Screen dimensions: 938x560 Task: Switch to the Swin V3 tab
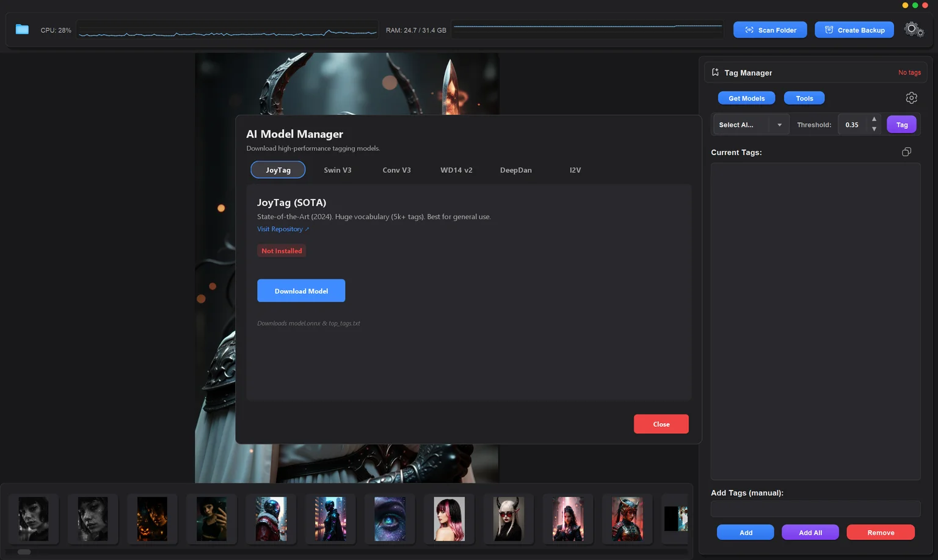coord(337,170)
